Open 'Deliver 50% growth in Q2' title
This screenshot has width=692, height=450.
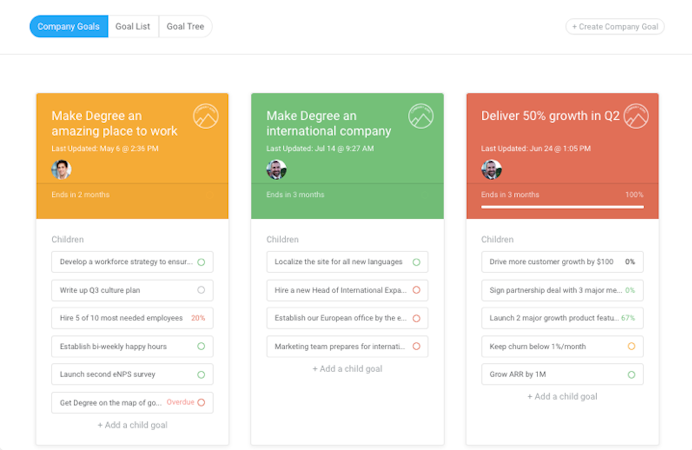coord(550,116)
